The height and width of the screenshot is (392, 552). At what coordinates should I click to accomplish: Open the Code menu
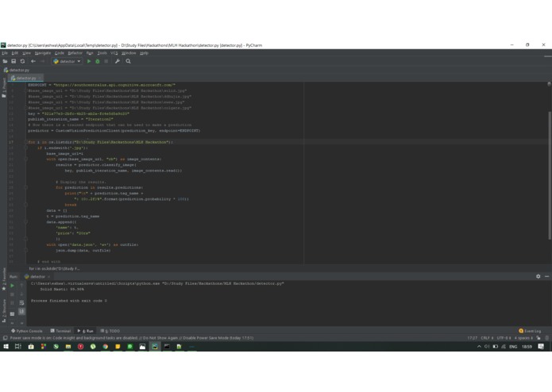click(59, 53)
